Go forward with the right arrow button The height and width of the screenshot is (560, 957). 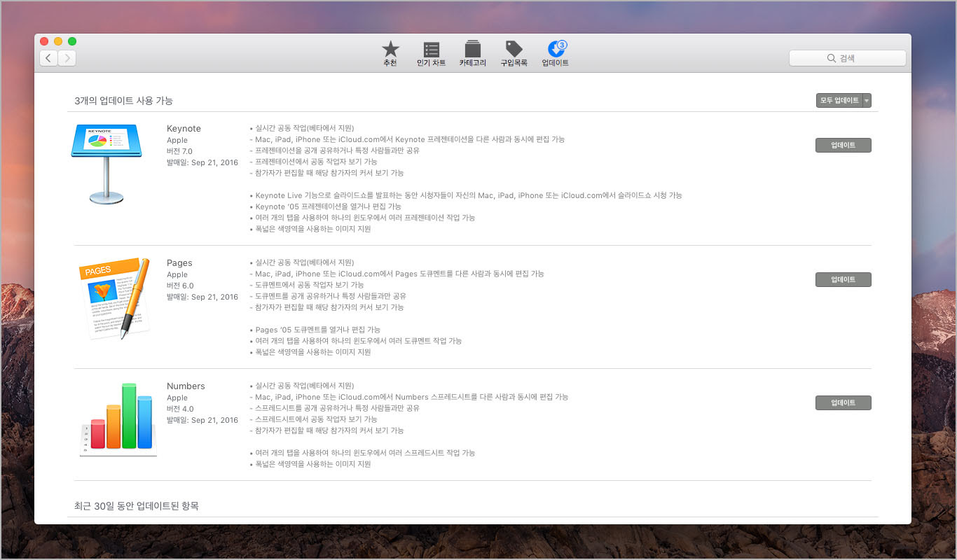(x=67, y=58)
